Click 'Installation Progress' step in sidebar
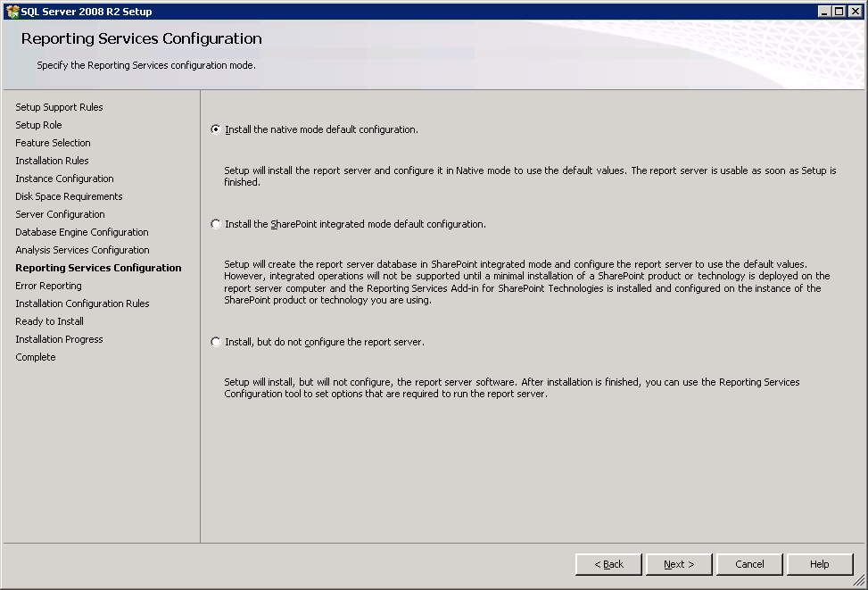Image resolution: width=868 pixels, height=590 pixels. click(59, 339)
